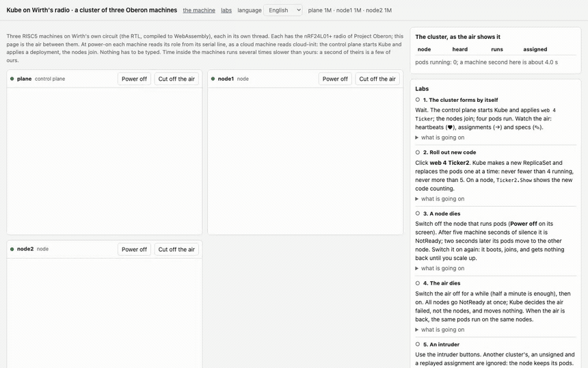Select lab 2 circle marker 'Roll out new code'
The image size is (588, 368).
tap(417, 153)
